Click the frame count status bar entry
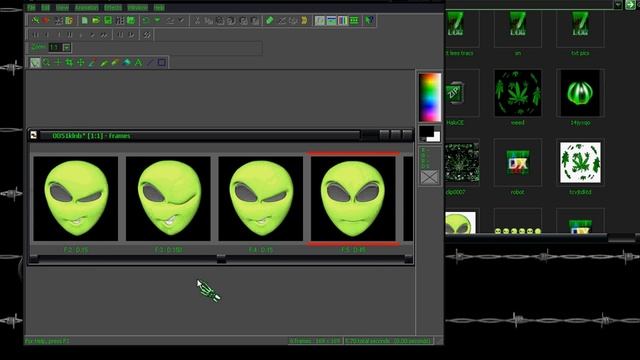Viewport: 640px width, 360px height. coord(315,341)
